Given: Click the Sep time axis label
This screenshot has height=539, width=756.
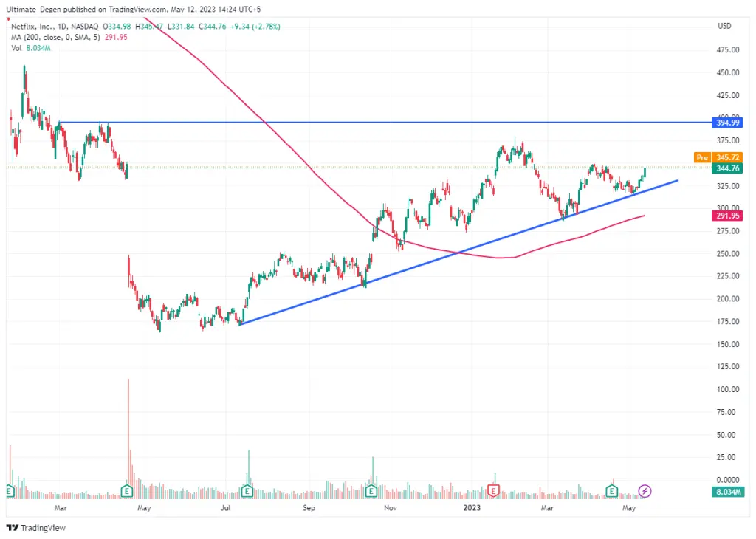Looking at the screenshot, I should tap(309, 508).
